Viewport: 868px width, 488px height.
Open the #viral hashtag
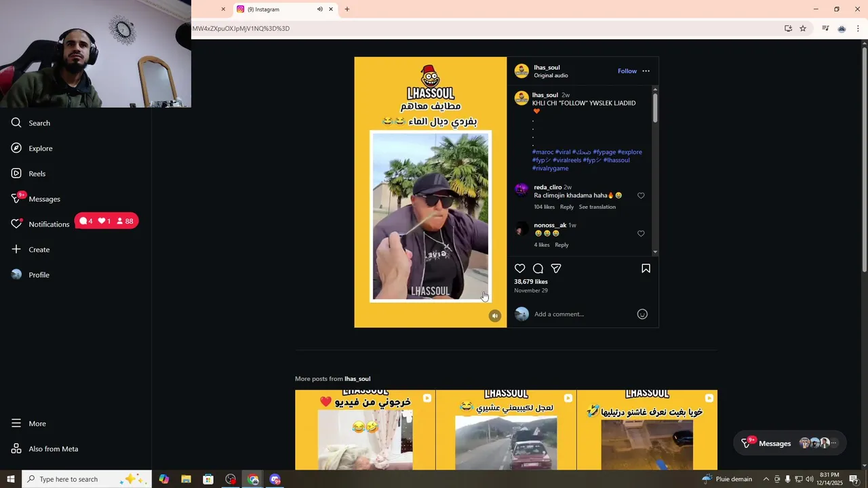[563, 152]
